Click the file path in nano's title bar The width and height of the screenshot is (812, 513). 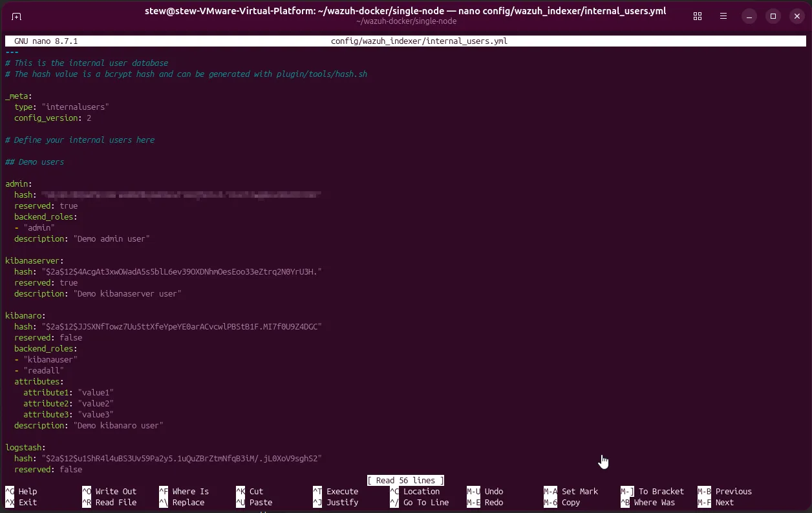[419, 41]
